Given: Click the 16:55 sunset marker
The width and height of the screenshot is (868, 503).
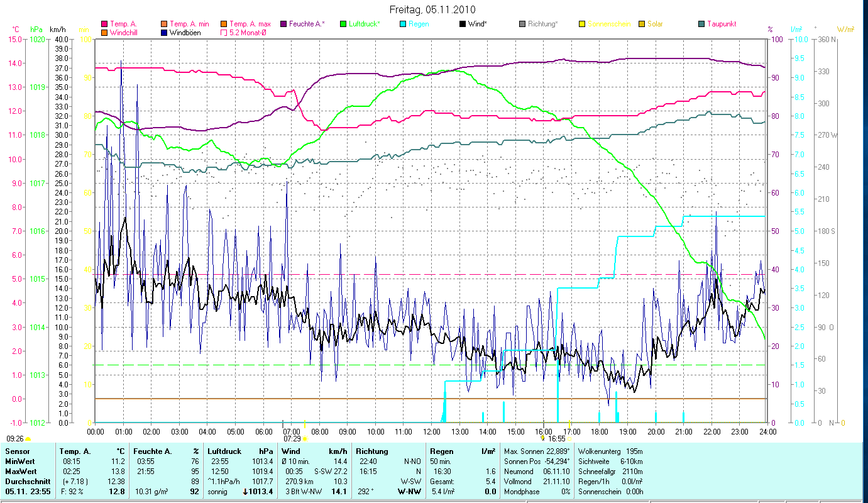Looking at the screenshot, I should (x=556, y=438).
